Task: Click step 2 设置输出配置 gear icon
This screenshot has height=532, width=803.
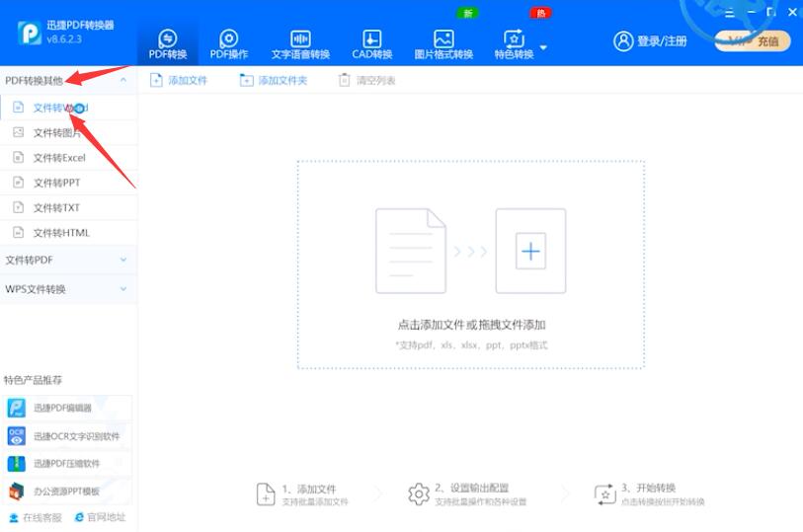Action: (419, 494)
